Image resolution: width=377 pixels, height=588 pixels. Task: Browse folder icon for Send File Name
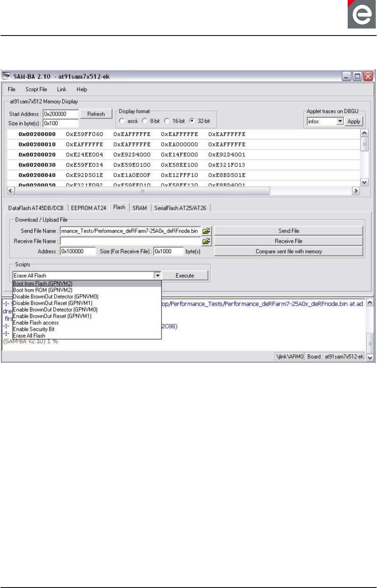(206, 231)
